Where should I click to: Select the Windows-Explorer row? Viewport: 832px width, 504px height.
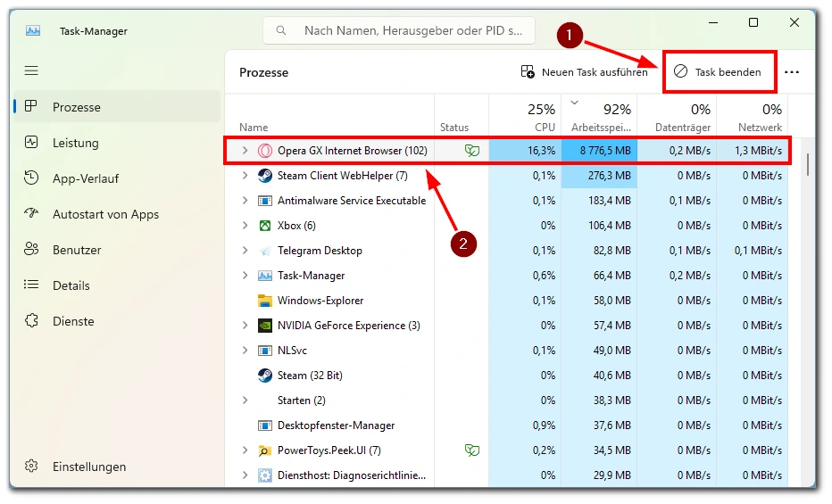point(507,301)
